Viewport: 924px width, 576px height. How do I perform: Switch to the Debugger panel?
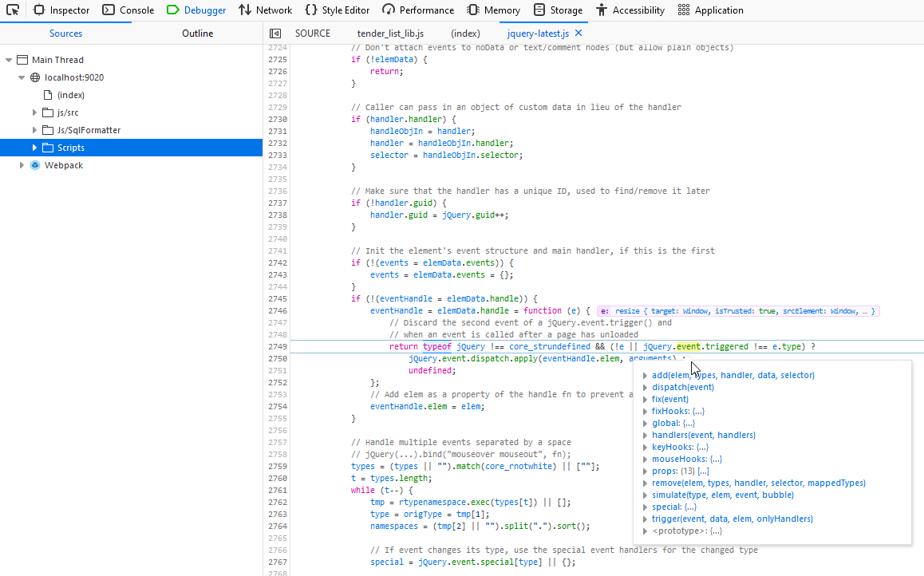[x=196, y=10]
